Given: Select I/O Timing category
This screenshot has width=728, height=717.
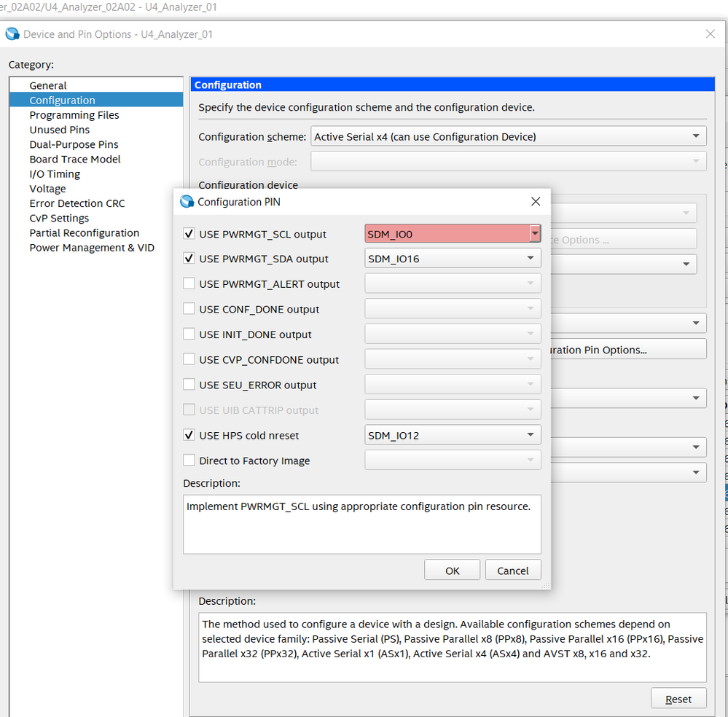Looking at the screenshot, I should (96, 173).
